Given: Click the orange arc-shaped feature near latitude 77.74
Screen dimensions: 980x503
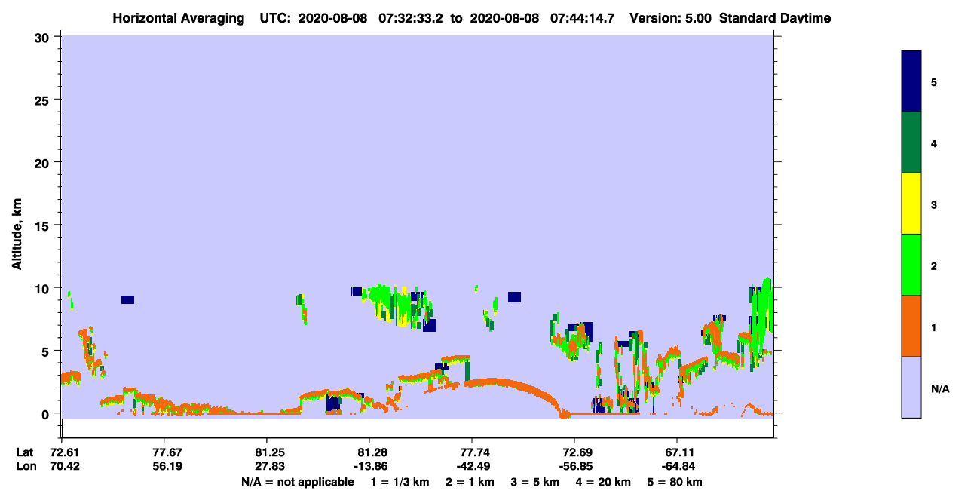Looking at the screenshot, I should pyautogui.click(x=514, y=388).
